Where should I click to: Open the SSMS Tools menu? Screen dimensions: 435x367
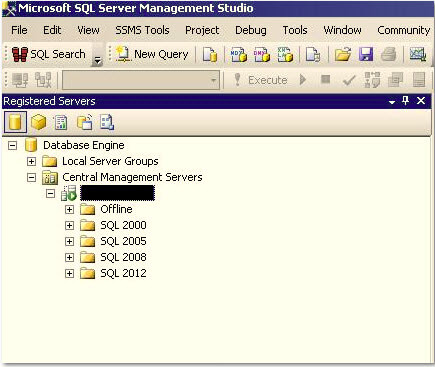coord(142,30)
